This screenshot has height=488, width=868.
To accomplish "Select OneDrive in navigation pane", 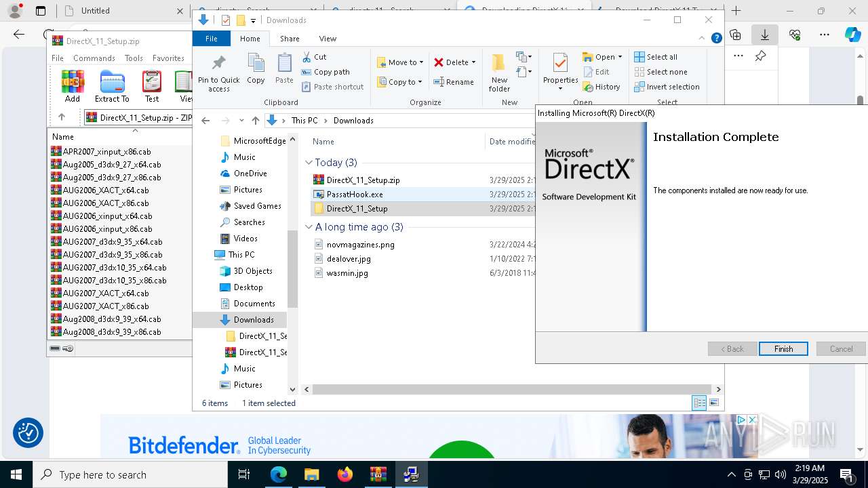I will point(250,174).
